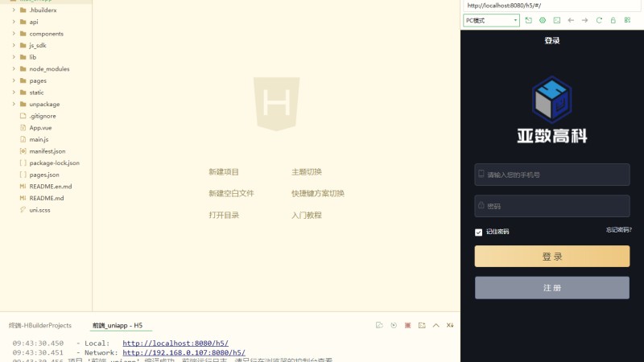Expand the unpackage folder

(x=14, y=104)
